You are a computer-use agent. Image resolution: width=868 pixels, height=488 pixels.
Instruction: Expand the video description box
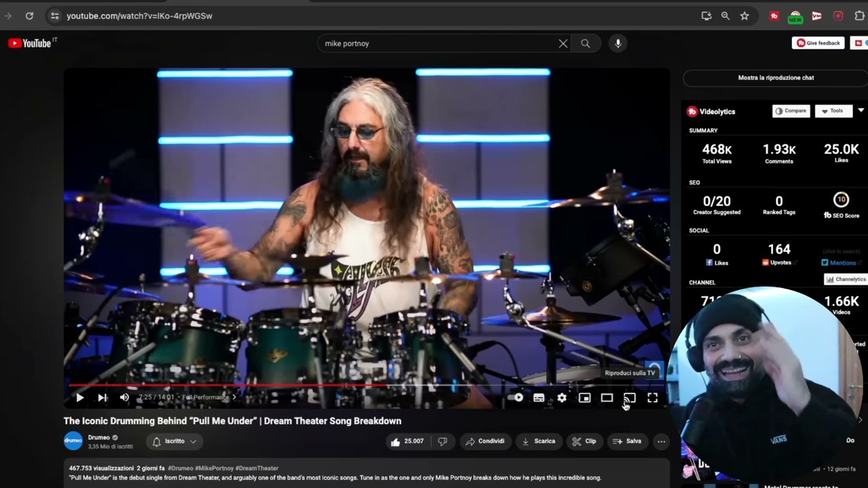point(367,473)
